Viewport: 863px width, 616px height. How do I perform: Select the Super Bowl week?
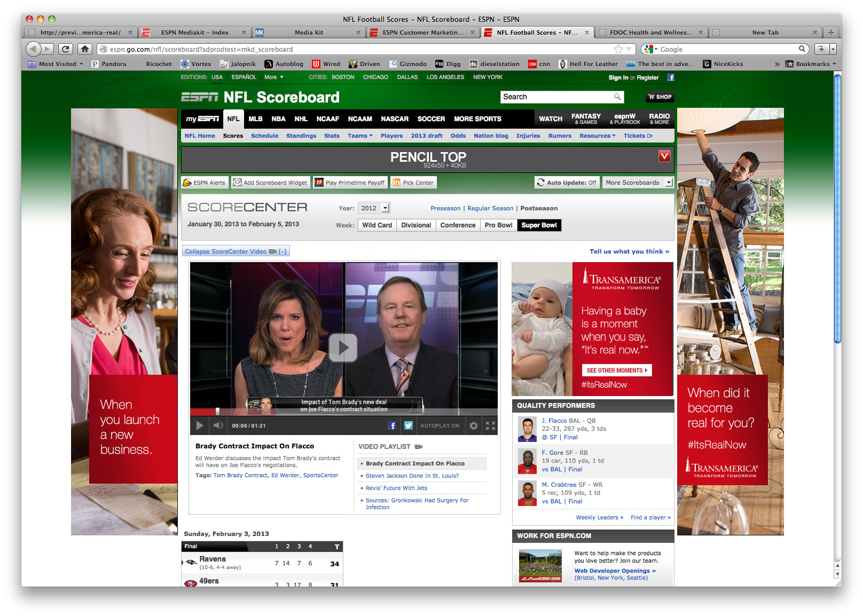[x=539, y=225]
